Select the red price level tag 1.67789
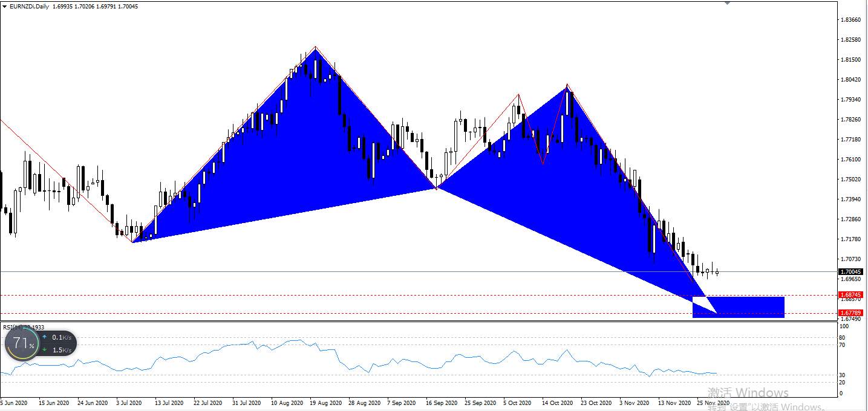868x411 pixels. (x=851, y=313)
